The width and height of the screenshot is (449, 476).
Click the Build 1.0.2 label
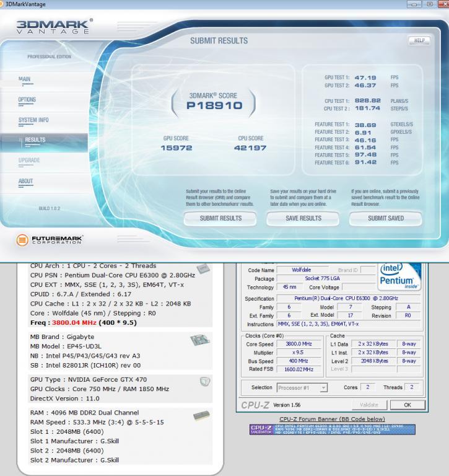pyautogui.click(x=49, y=208)
